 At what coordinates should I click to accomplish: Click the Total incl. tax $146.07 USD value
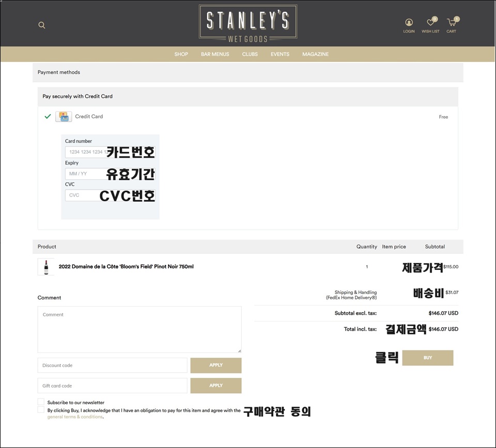(443, 329)
